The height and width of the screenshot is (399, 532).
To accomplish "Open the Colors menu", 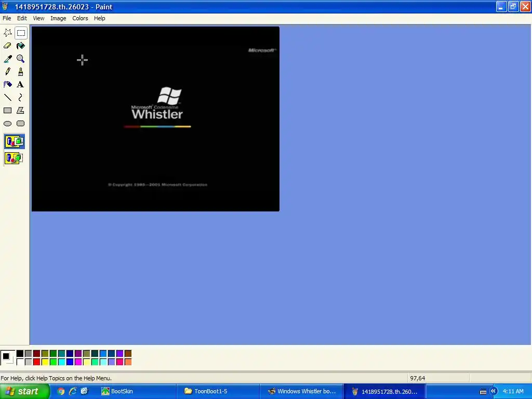I will click(80, 18).
